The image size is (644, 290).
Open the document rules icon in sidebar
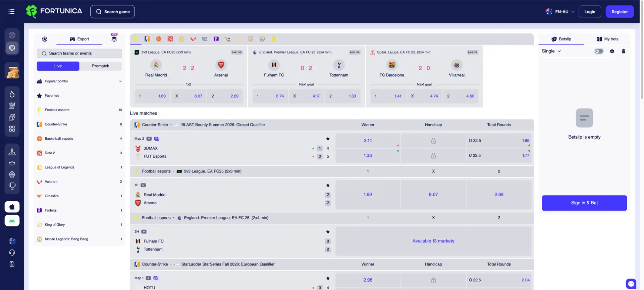[x=12, y=264]
